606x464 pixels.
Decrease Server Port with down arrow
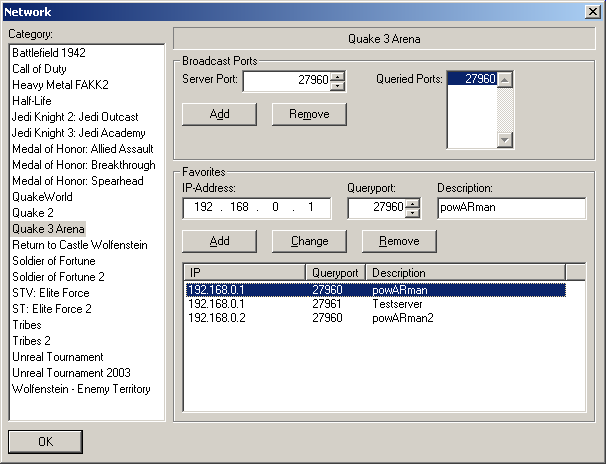coord(338,86)
